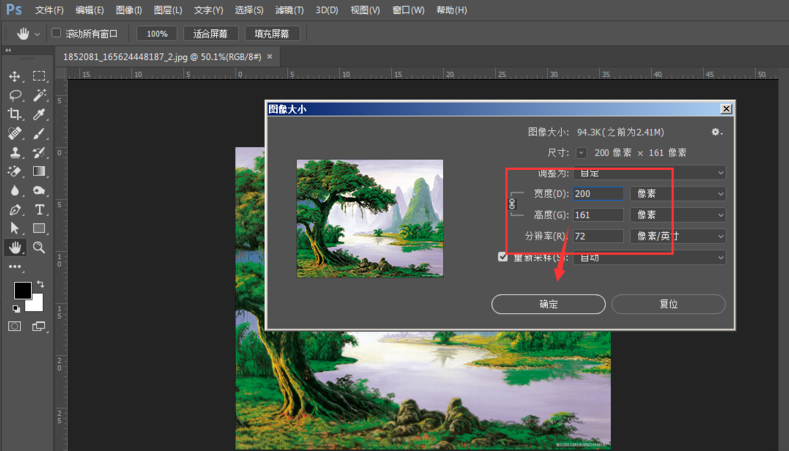The height and width of the screenshot is (451, 789).
Task: Open the Layer menu
Action: tap(168, 10)
